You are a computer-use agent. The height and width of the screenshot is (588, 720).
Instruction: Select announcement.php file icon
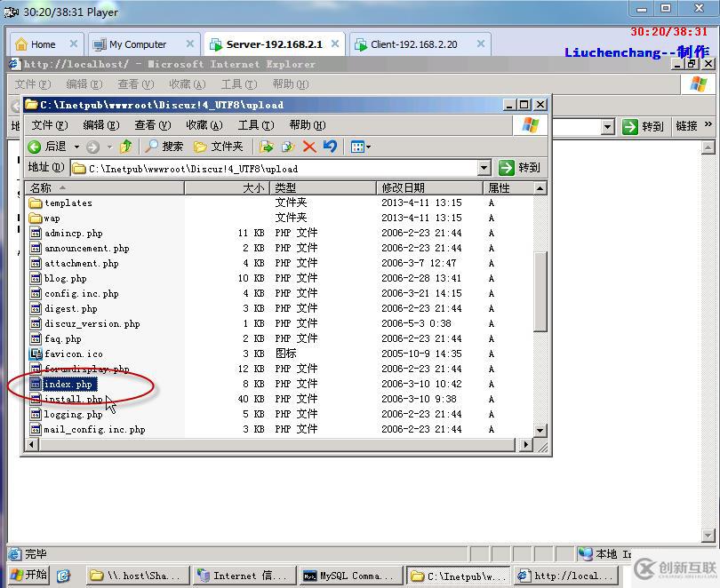tap(36, 248)
